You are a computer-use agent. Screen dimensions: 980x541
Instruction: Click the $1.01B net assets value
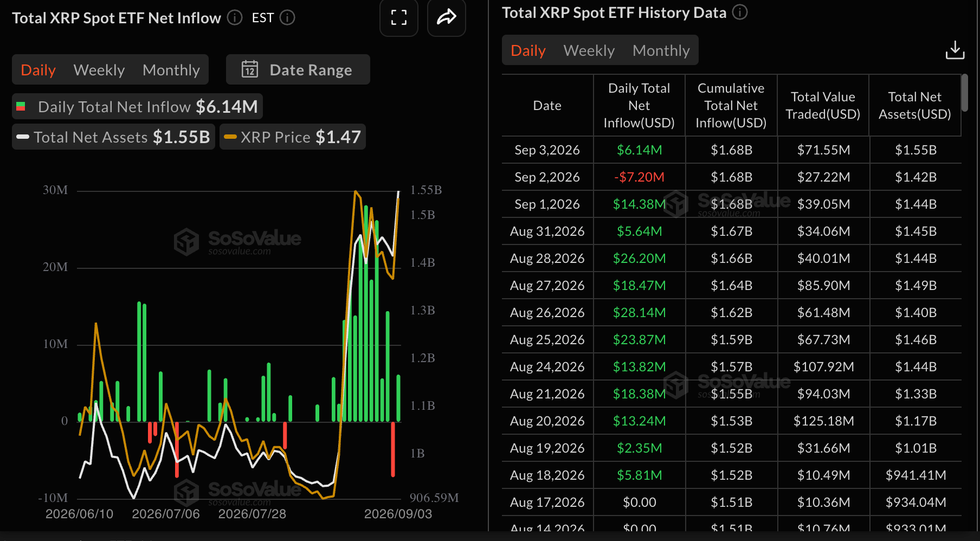click(x=916, y=448)
